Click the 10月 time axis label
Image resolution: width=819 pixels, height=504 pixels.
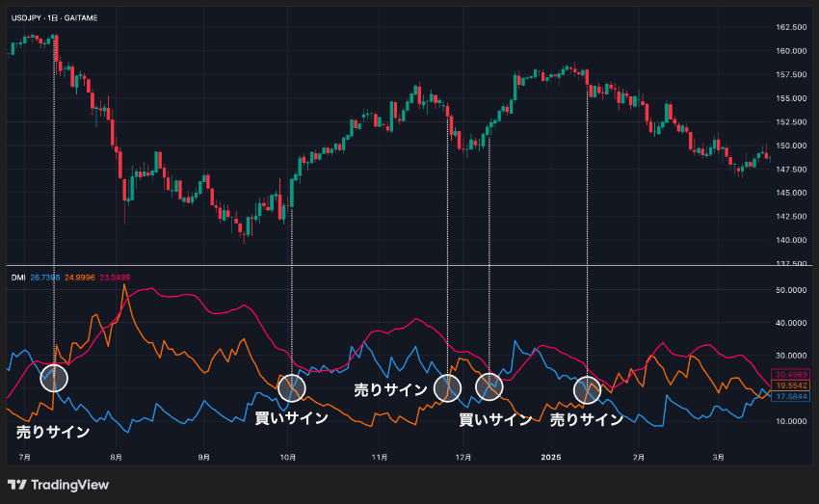[288, 458]
